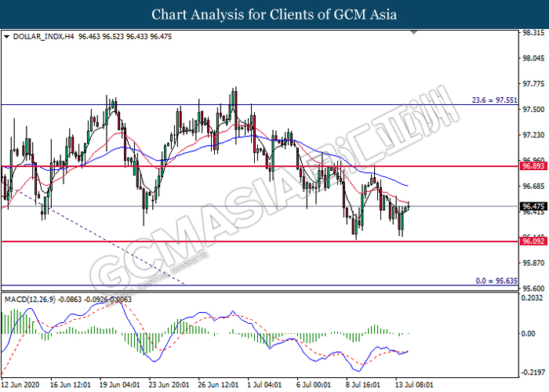Click the MACD -0.2197 scale label
549x392 pixels.
tap(533, 372)
